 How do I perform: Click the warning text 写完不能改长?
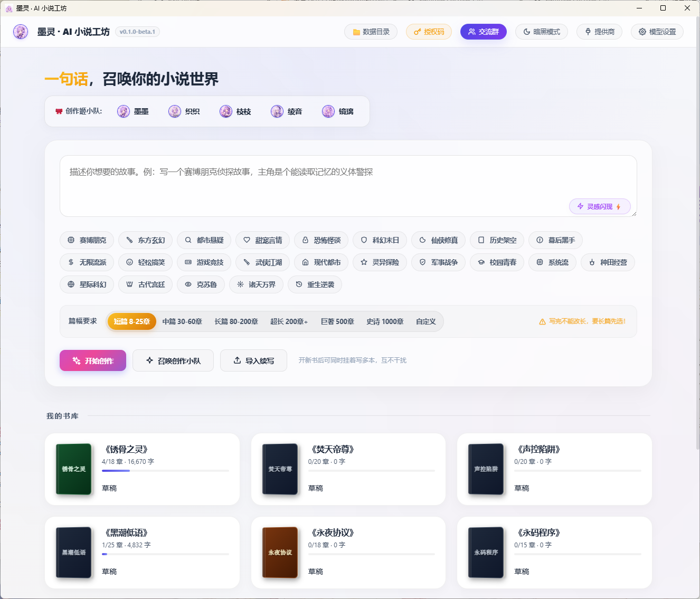point(582,321)
